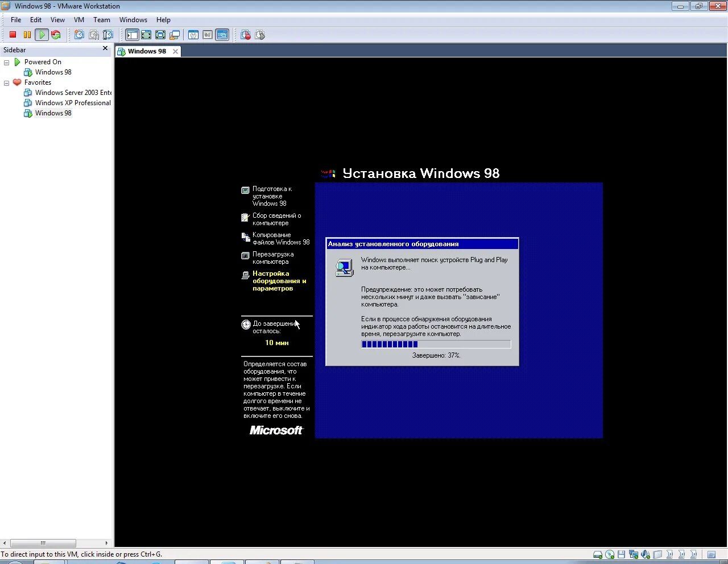Reset the virtual machine
The image size is (728, 564).
tap(56, 34)
